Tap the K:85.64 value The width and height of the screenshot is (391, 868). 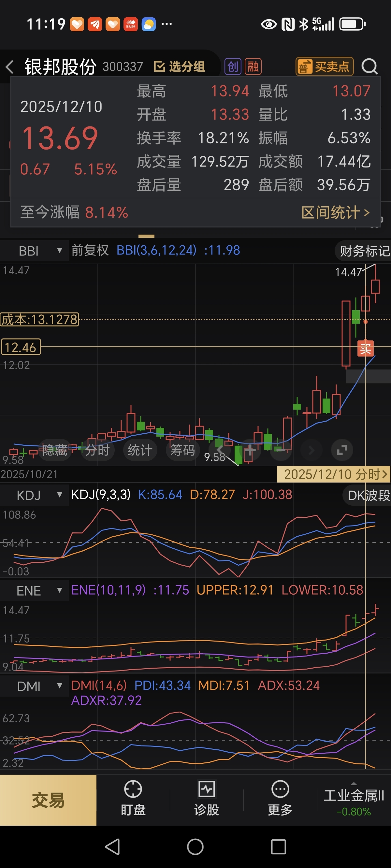coord(160,495)
